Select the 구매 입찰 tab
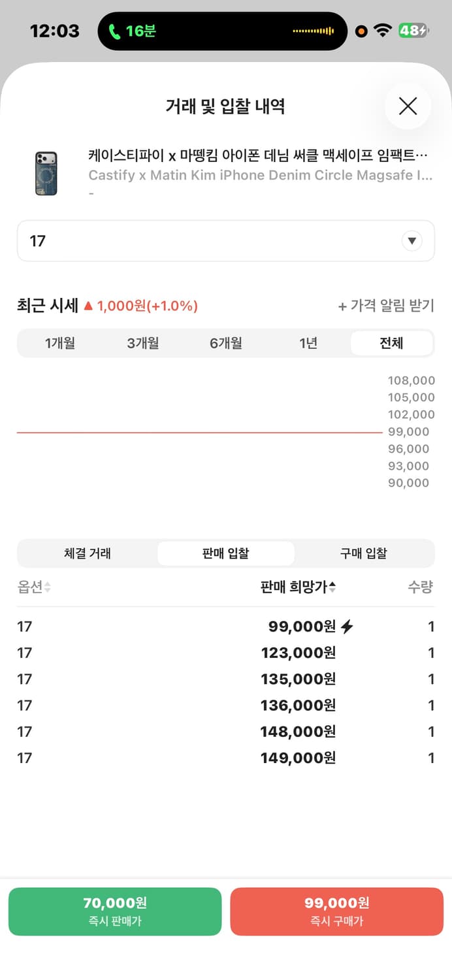The width and height of the screenshot is (452, 980). click(364, 553)
